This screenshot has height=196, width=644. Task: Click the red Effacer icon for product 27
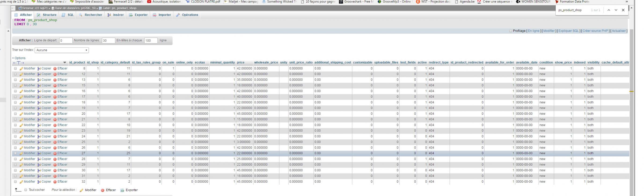click(x=55, y=154)
